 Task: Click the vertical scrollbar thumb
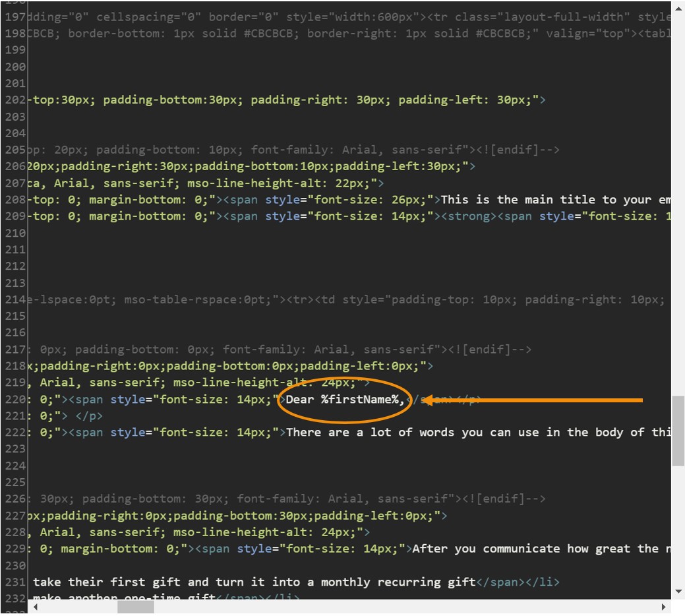pyautogui.click(x=678, y=431)
